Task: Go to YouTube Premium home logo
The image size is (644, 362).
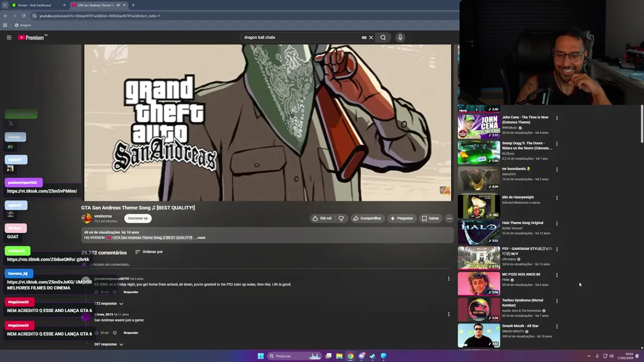Action: (x=31, y=37)
